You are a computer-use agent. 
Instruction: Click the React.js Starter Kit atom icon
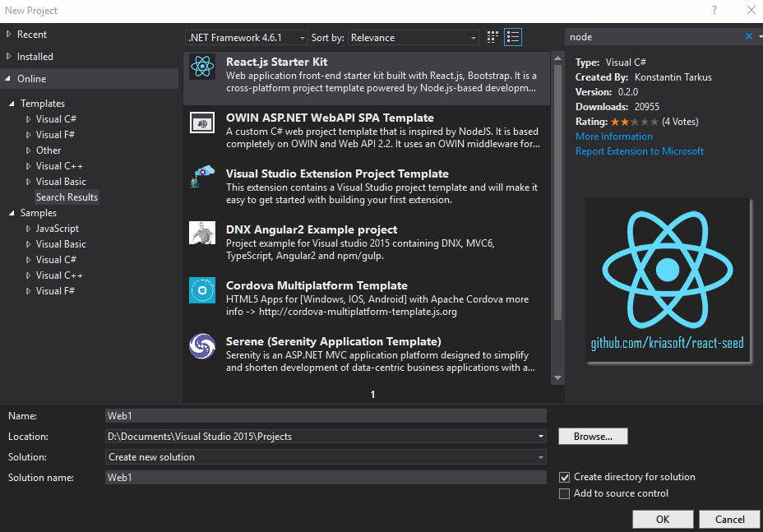click(202, 67)
